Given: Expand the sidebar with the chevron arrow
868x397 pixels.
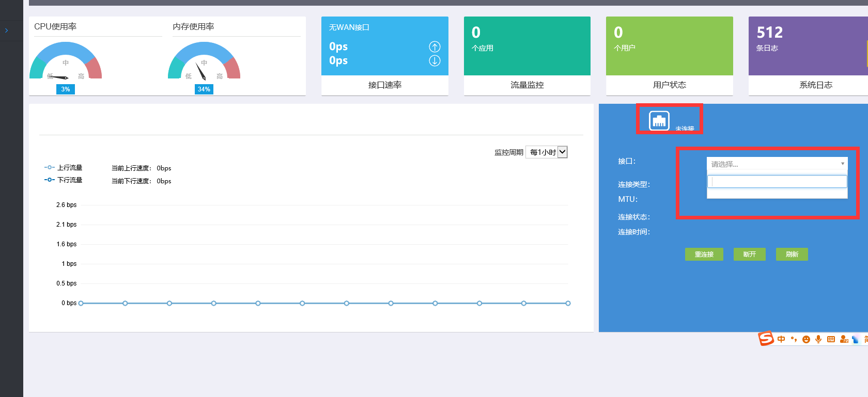Looking at the screenshot, I should pyautogui.click(x=6, y=30).
